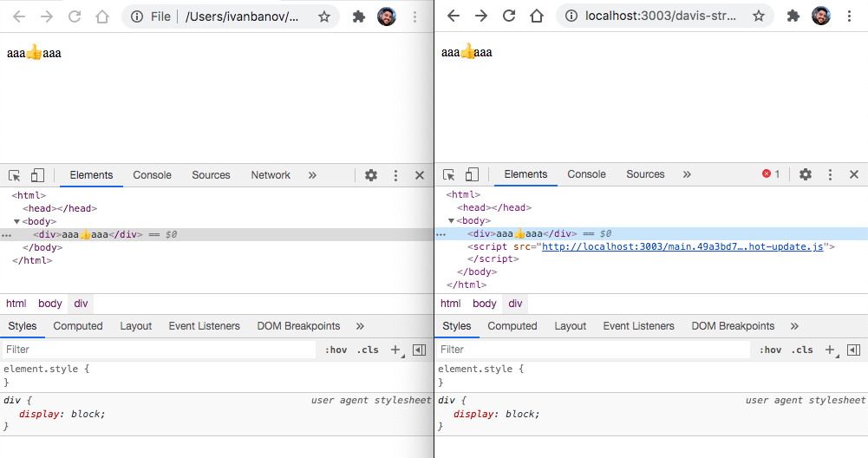Click the forward arrow in the right browser
868x458 pixels.
pyautogui.click(x=481, y=16)
